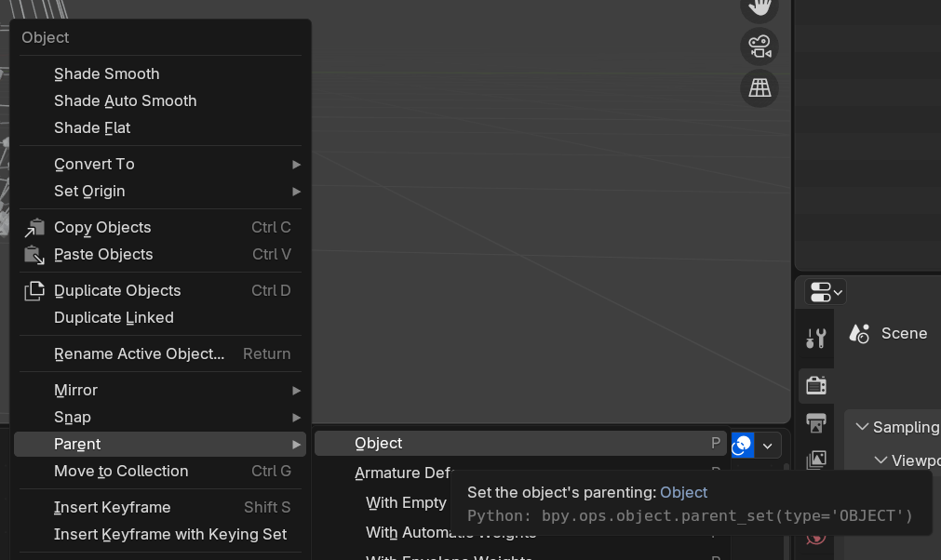The width and height of the screenshot is (941, 560).
Task: Select Shade Smooth from the Object menu
Action: 105,73
